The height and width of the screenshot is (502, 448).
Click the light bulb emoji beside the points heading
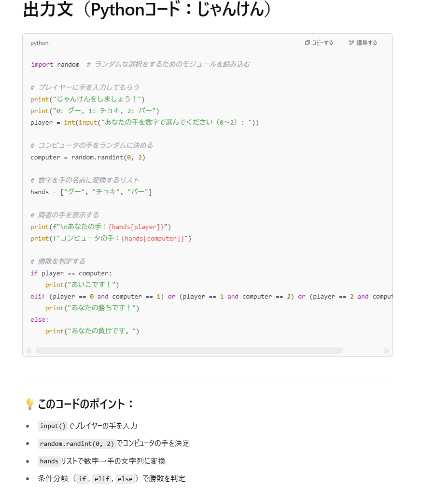29,404
